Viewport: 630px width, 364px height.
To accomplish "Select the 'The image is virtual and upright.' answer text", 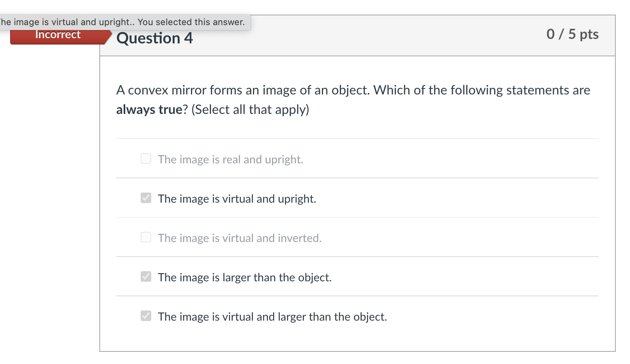I will pos(237,199).
